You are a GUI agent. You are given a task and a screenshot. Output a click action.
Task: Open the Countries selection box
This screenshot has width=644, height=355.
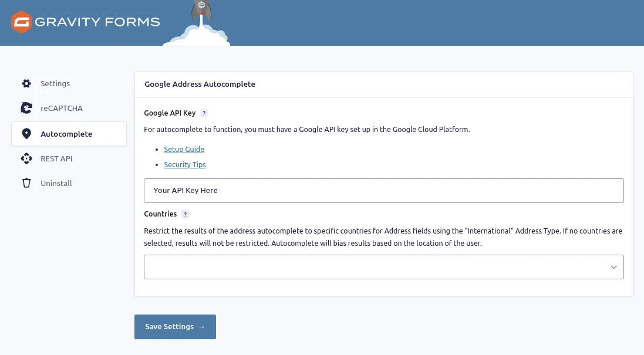[382, 267]
